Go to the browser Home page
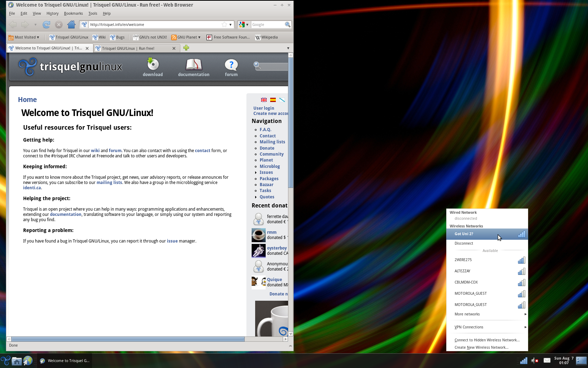The height and width of the screenshot is (368, 588). pos(71,25)
